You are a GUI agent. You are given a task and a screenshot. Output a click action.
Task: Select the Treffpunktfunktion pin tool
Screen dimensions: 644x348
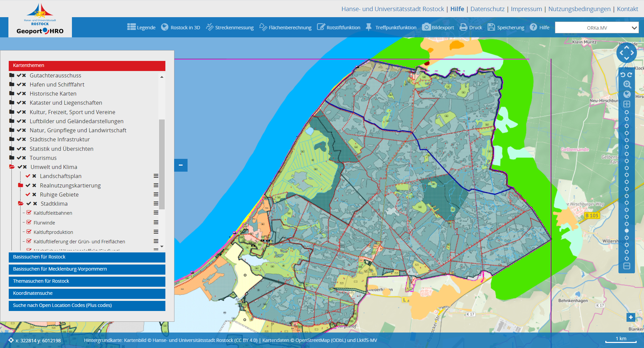391,27
